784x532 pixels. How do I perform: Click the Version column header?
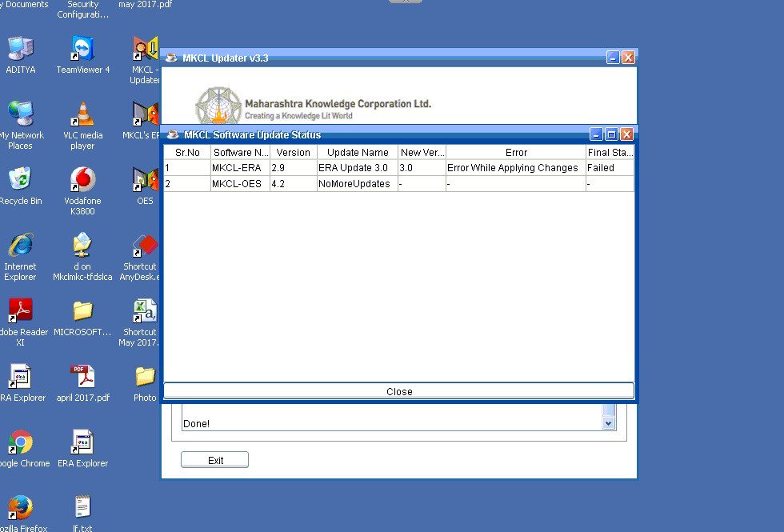coord(294,153)
